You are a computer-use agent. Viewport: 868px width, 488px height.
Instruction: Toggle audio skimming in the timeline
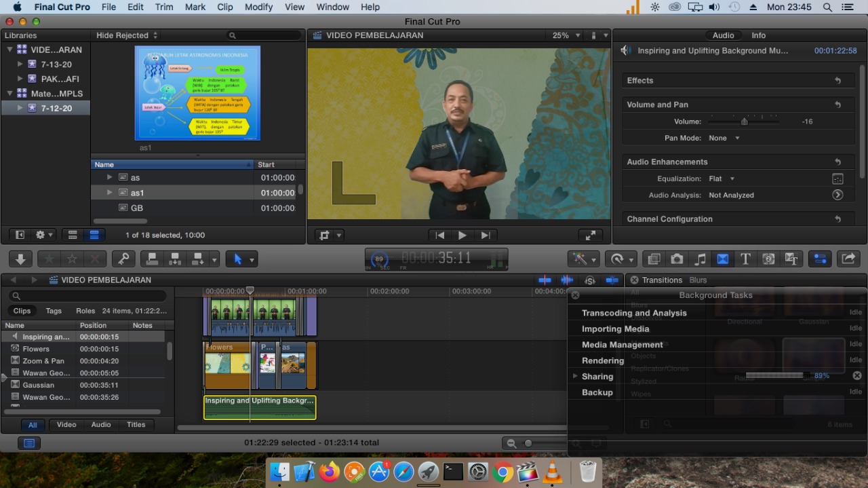pos(567,280)
